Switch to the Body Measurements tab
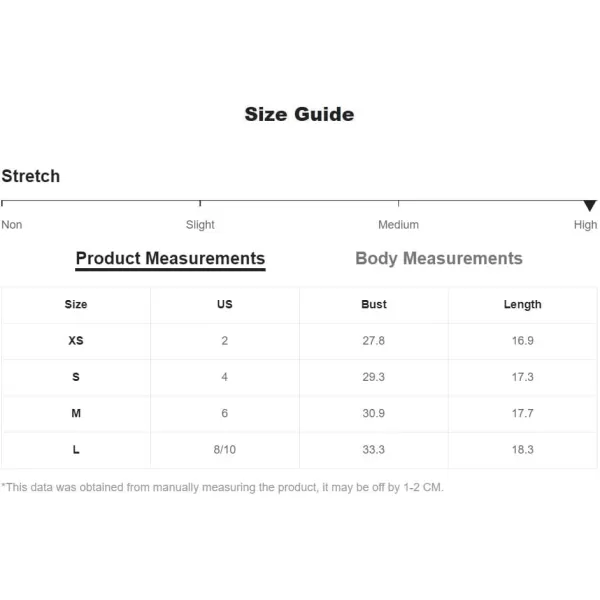Image resolution: width=600 pixels, height=600 pixels. (x=438, y=258)
